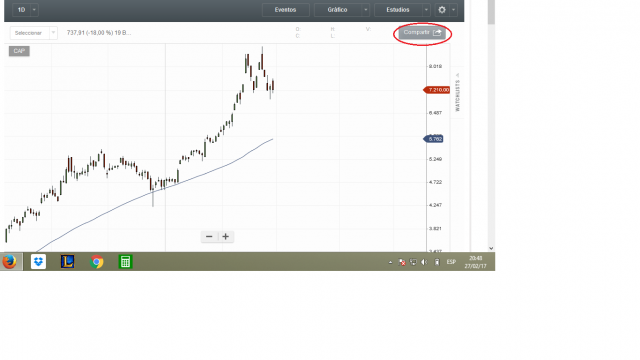Open Dropbox from the taskbar
Viewport: 640px width, 360px height.
tap(38, 262)
